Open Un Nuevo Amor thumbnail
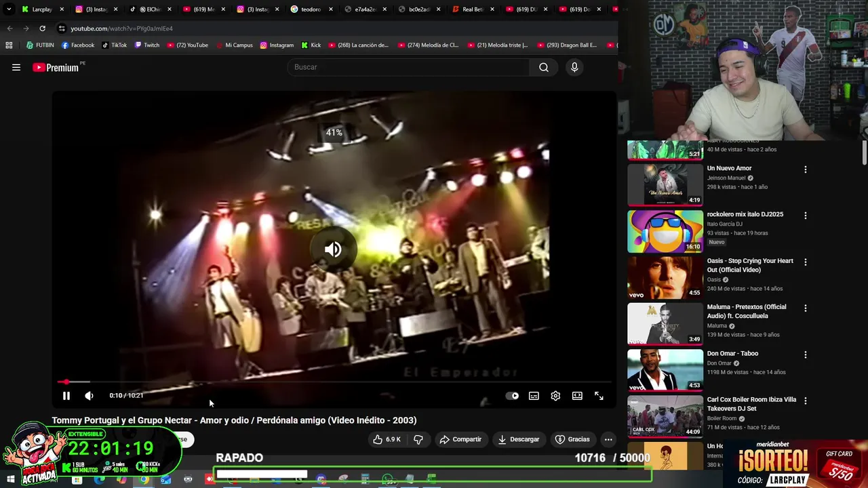 [x=665, y=184]
